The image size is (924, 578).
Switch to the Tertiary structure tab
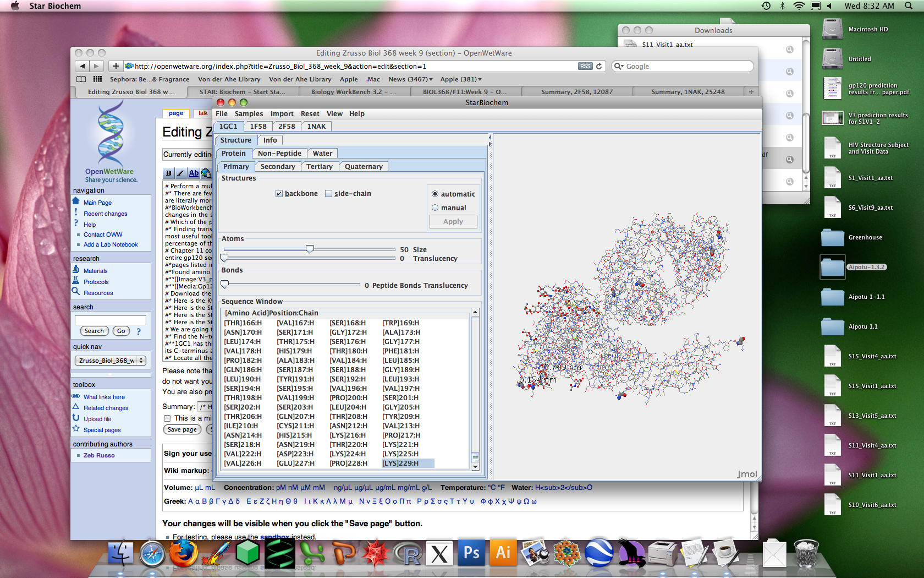click(319, 167)
